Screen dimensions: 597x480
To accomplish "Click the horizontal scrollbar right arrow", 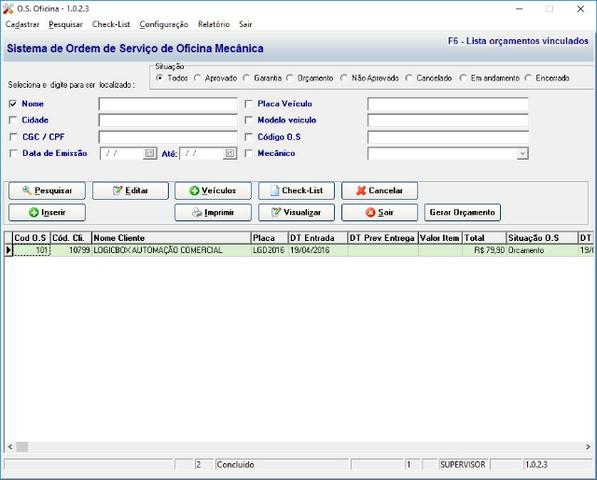I will pyautogui.click(x=588, y=447).
